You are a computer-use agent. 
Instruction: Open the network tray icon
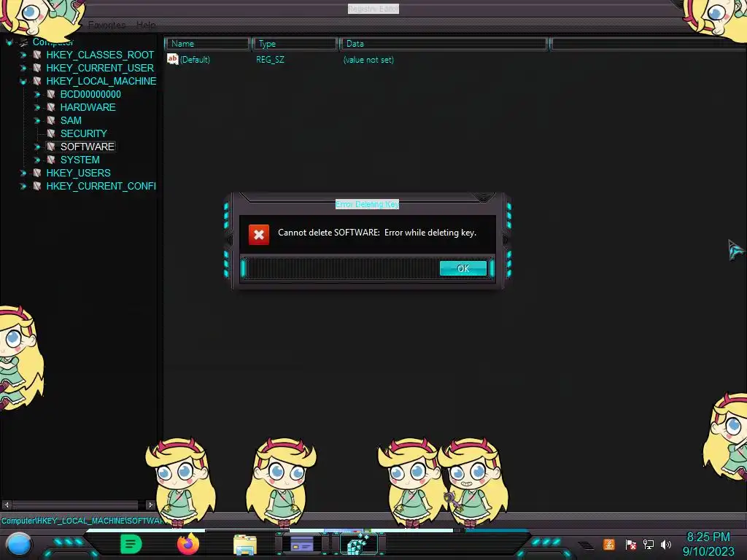(649, 544)
